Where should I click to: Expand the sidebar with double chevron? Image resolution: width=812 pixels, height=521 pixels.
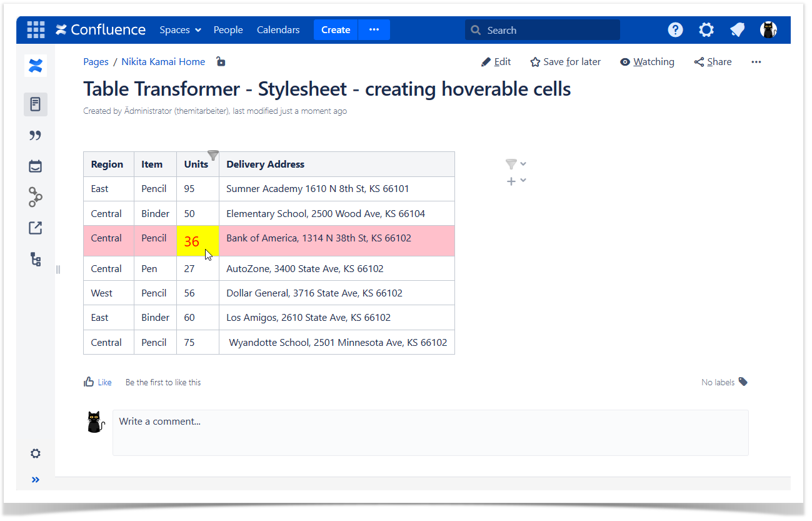[36, 480]
